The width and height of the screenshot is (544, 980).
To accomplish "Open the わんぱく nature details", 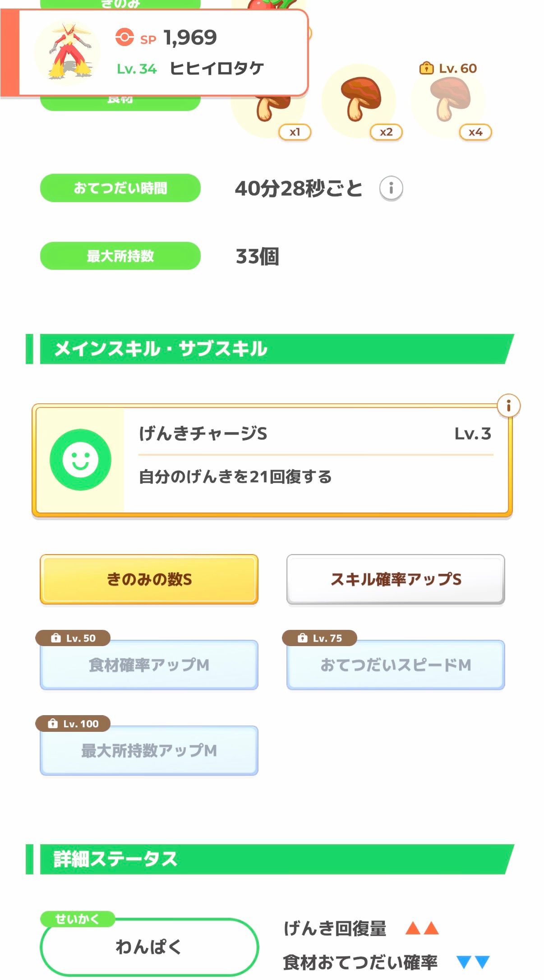I will pos(149,947).
